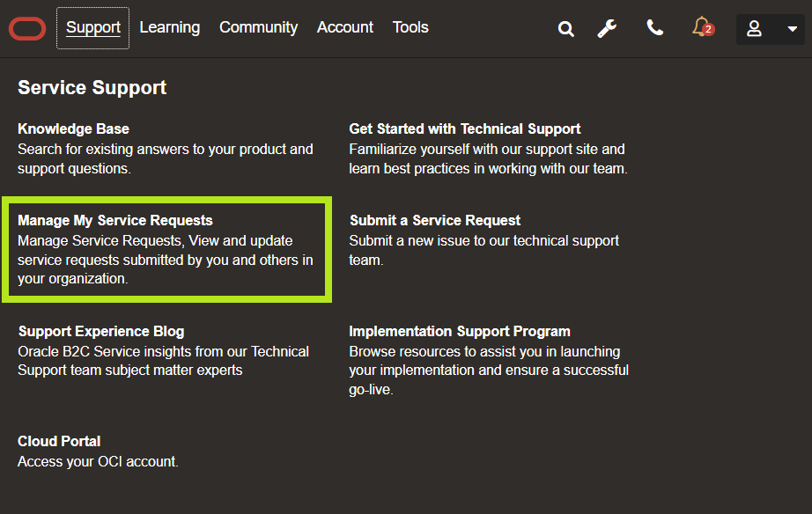
Task: Click the phone contact icon
Action: click(654, 28)
